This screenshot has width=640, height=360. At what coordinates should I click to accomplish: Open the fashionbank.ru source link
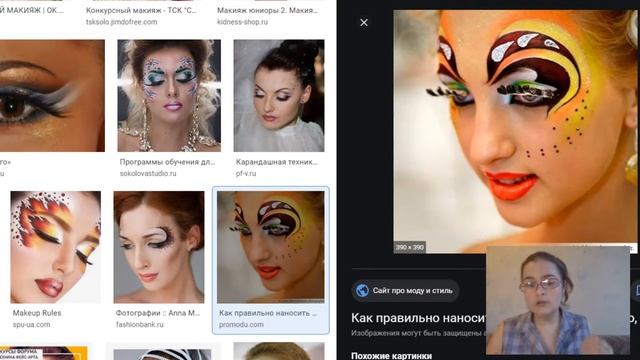pyautogui.click(x=140, y=324)
